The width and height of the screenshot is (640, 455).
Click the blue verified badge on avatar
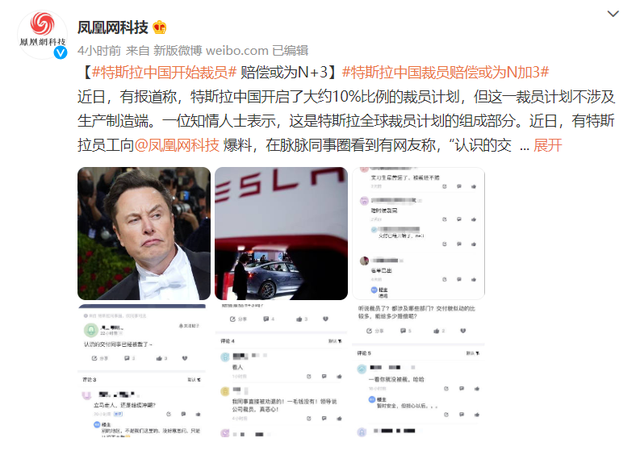pyautogui.click(x=60, y=52)
